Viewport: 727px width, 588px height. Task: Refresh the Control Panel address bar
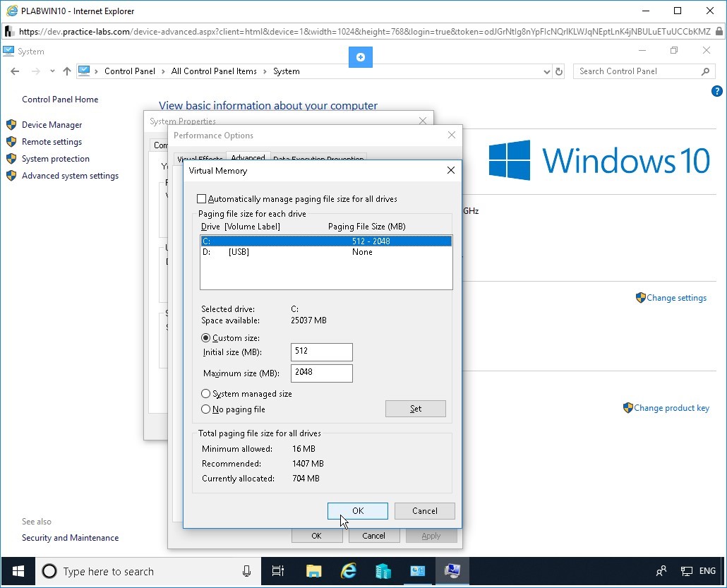click(559, 71)
